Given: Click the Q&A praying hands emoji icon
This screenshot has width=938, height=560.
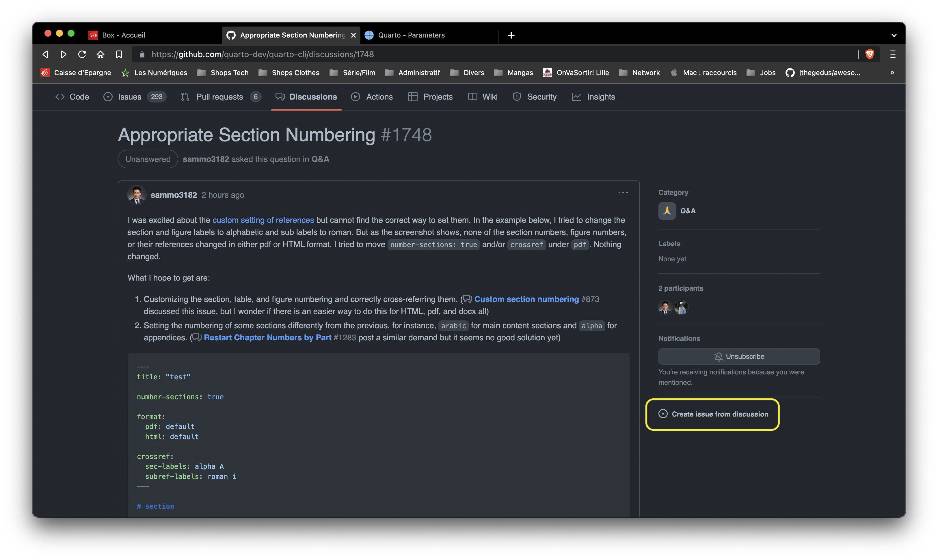Looking at the screenshot, I should click(x=667, y=211).
